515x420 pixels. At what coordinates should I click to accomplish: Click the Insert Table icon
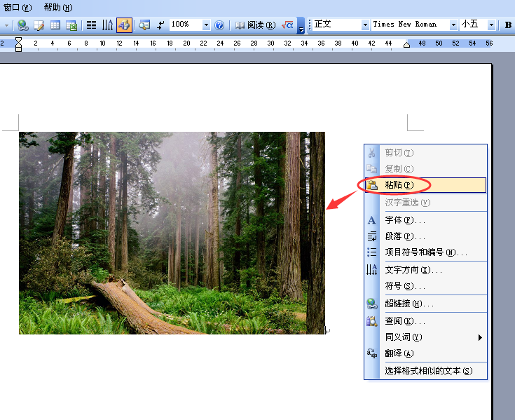point(55,25)
